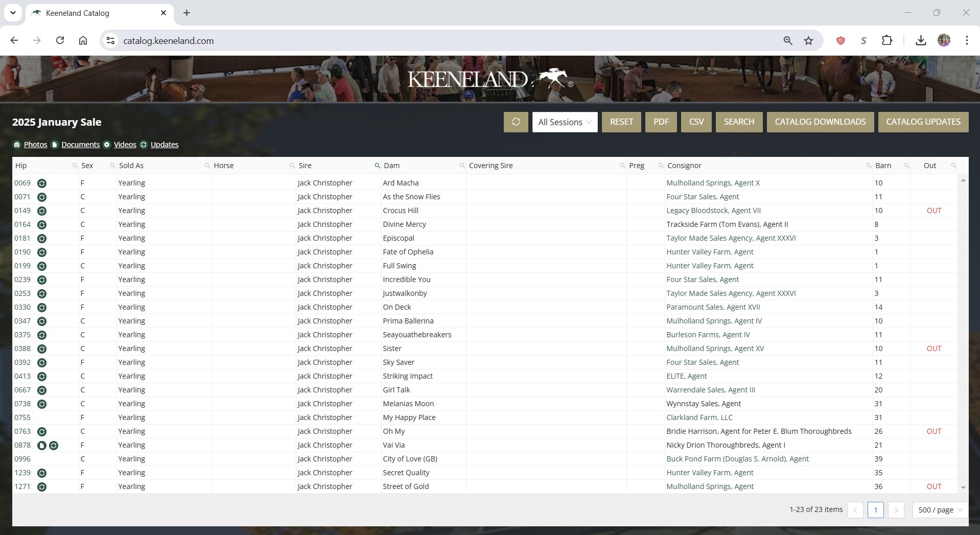This screenshot has height=535, width=980.
Task: Click the browser address bar
Action: pos(450,41)
